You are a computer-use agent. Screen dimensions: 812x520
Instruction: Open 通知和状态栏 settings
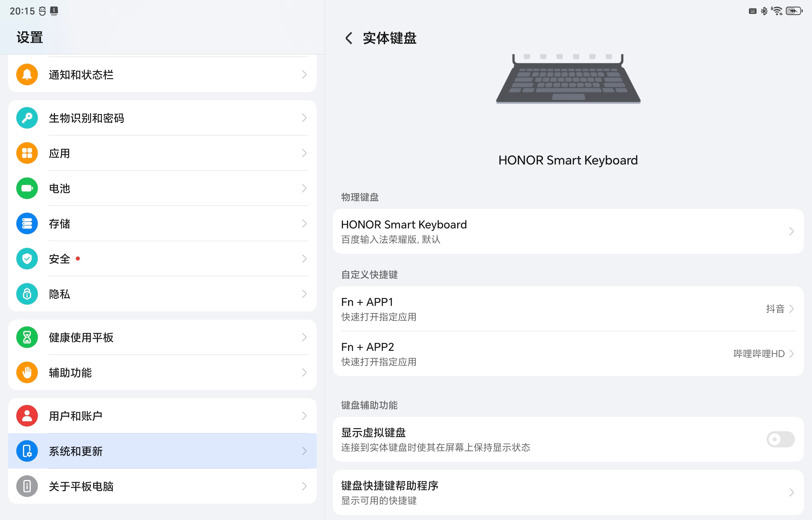(x=162, y=74)
